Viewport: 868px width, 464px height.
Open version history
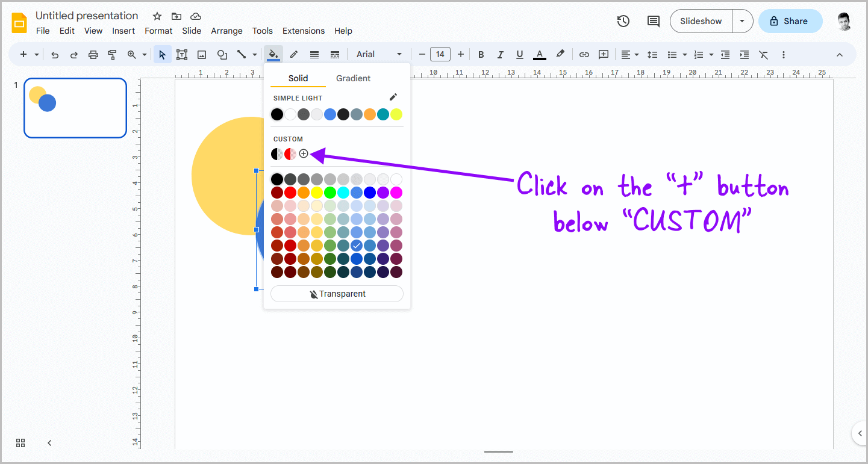coord(623,20)
